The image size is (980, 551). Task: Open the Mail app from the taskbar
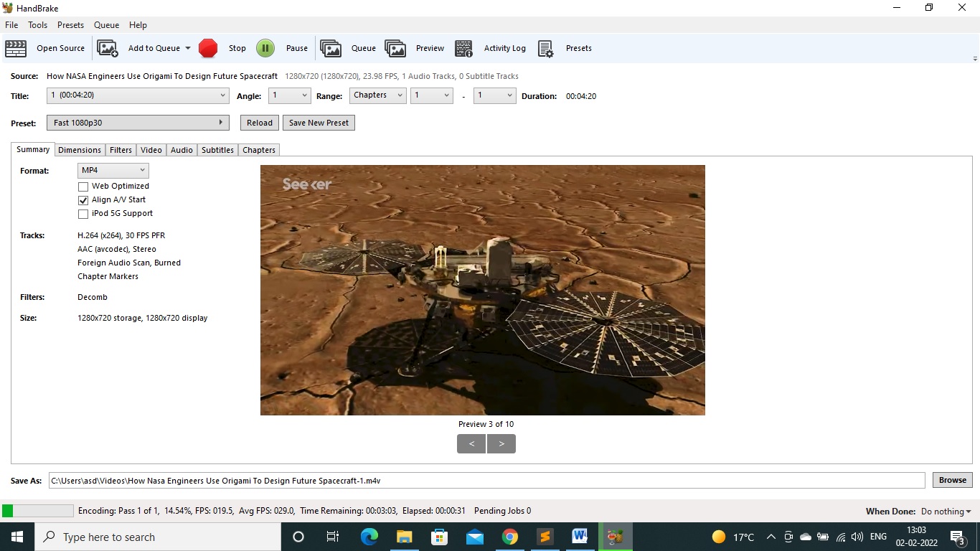coord(475,537)
